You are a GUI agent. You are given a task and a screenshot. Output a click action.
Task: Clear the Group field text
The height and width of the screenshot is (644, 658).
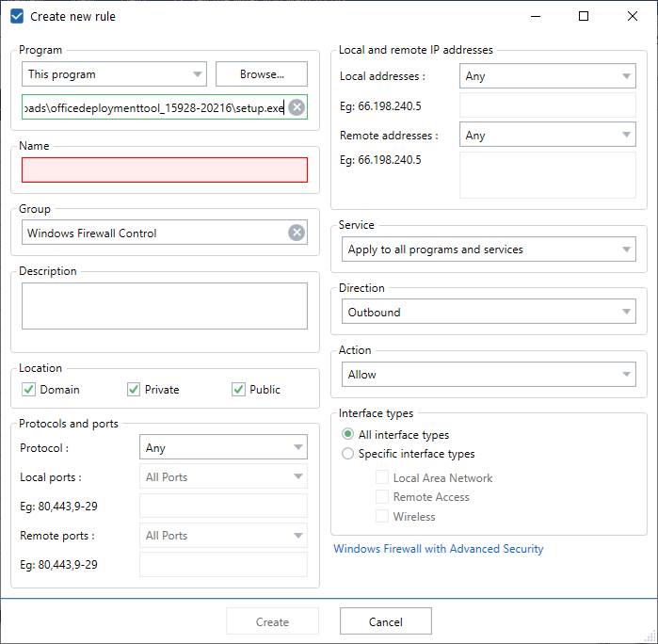tap(297, 233)
